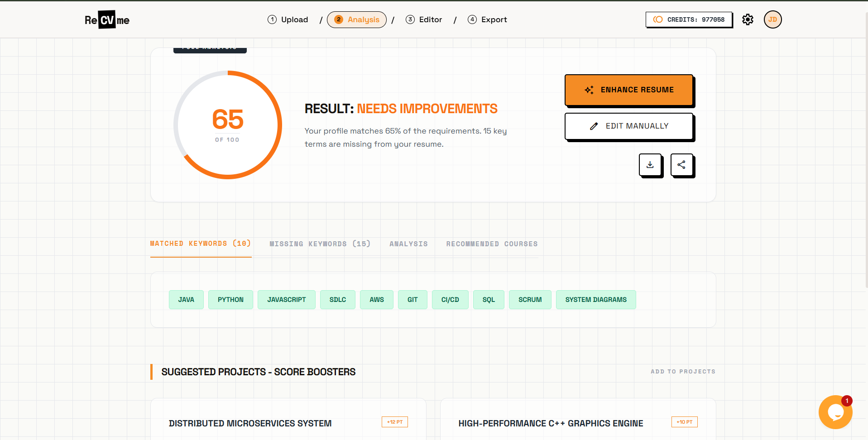This screenshot has height=440, width=868.
Task: Click Add to Projects link
Action: (x=683, y=372)
